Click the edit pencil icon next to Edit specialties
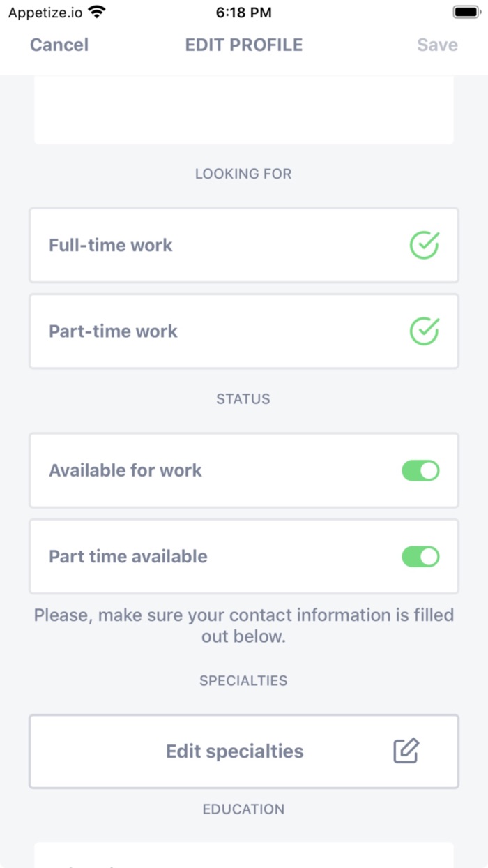Screen dimensions: 488x868 406,751
